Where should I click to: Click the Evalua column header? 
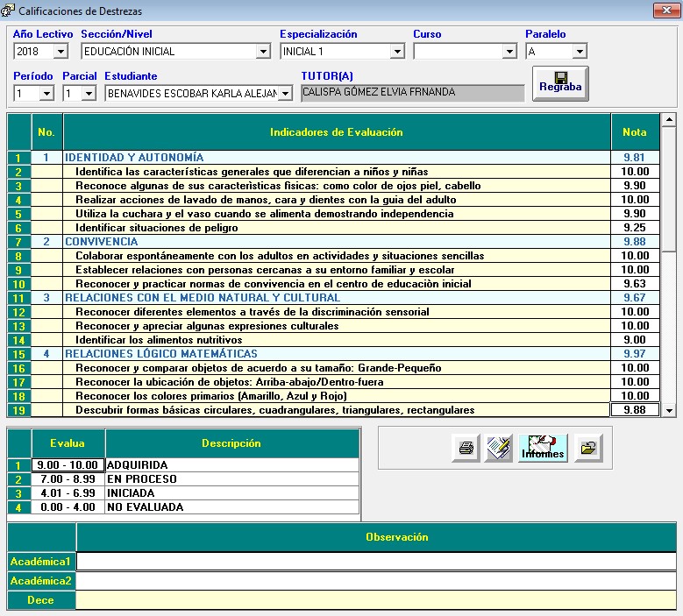(68, 443)
